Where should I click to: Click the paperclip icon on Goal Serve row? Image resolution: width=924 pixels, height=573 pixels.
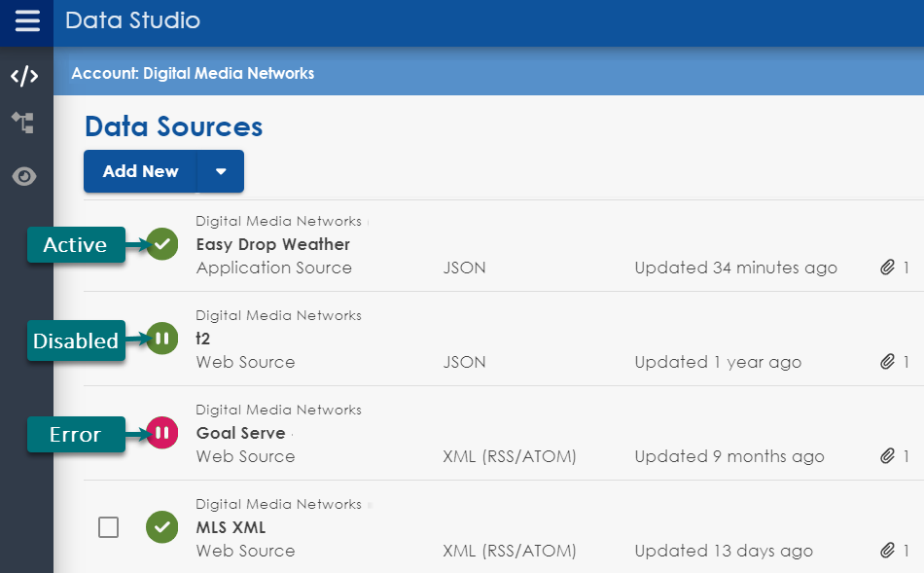point(887,456)
